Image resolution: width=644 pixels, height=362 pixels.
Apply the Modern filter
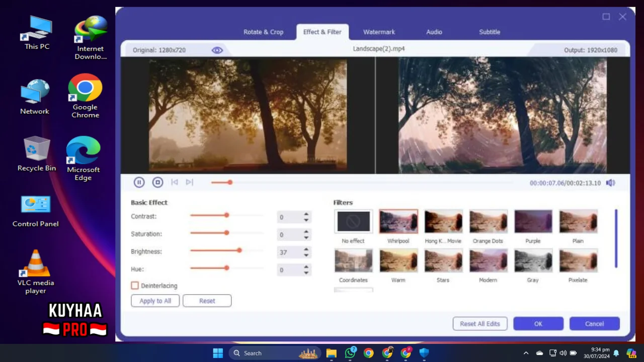tap(488, 260)
